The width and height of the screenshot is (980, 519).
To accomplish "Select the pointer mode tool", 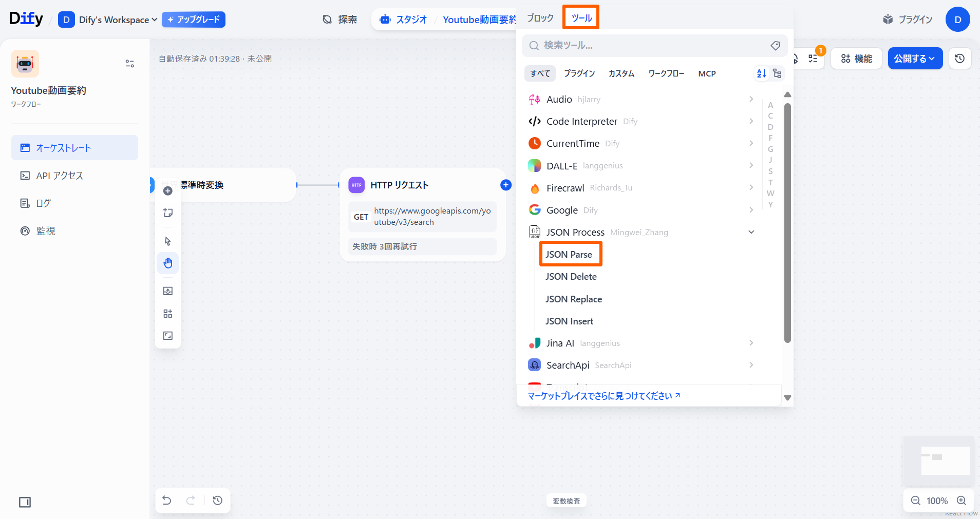I will point(168,241).
